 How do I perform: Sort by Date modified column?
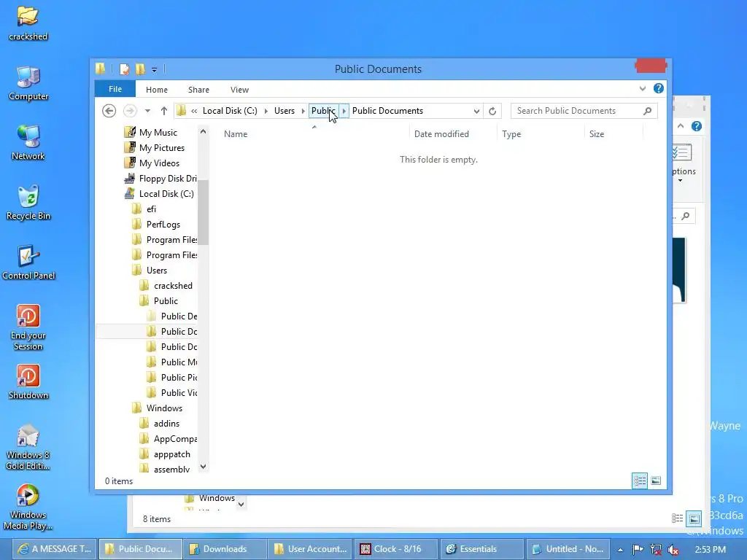452,134
